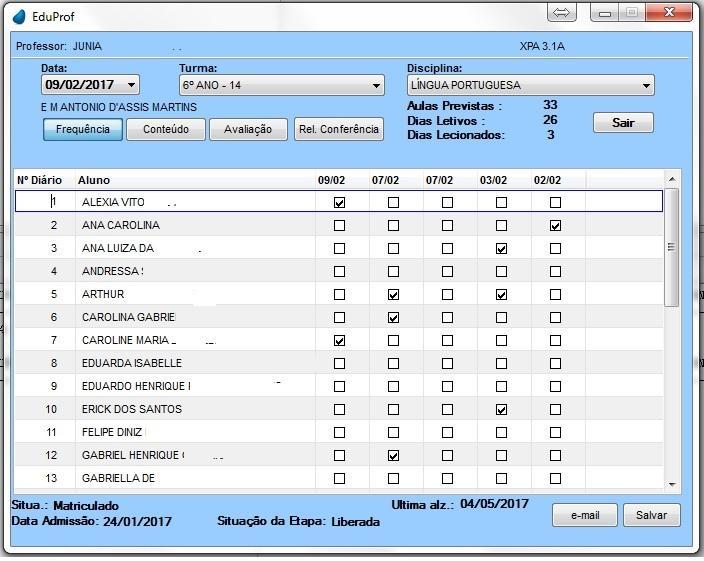Screen dimensions: 704x561
Task: Expand the Turma class dropdown
Action: coord(376,86)
